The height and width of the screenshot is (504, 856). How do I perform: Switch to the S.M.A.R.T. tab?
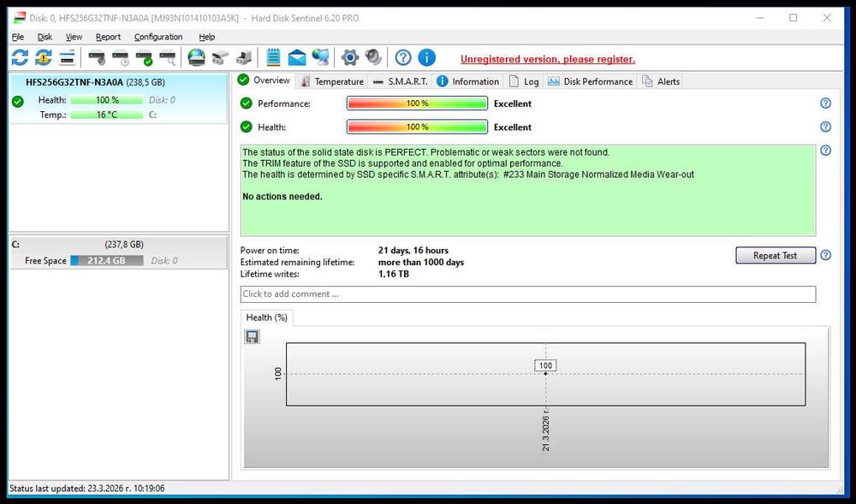pyautogui.click(x=401, y=81)
